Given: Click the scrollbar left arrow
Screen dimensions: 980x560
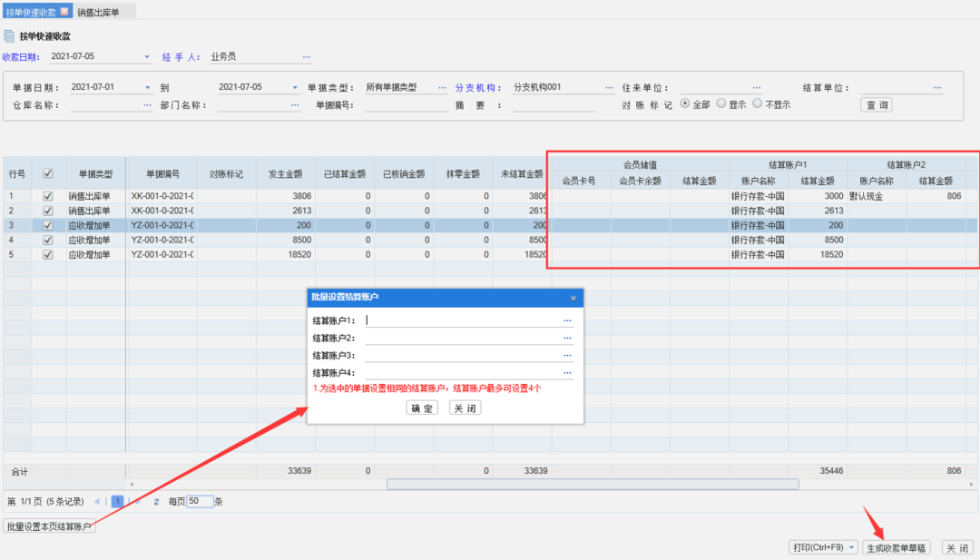Looking at the screenshot, I should (x=132, y=485).
